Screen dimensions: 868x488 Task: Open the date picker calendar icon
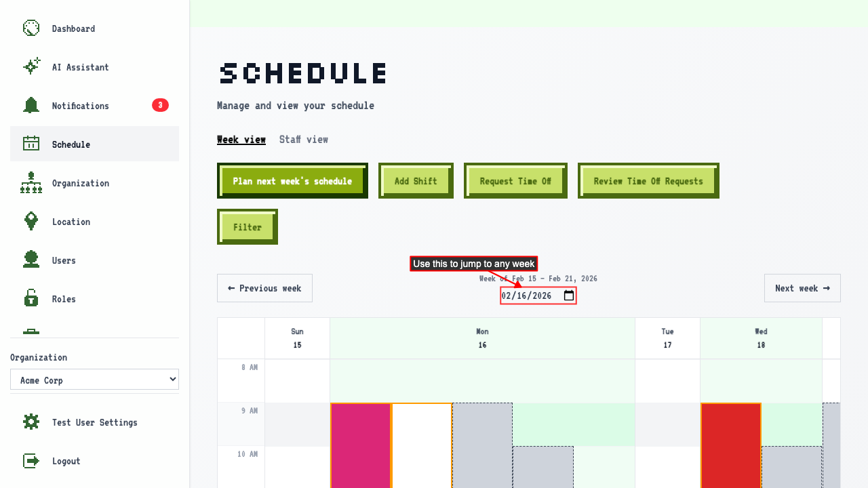click(x=569, y=296)
